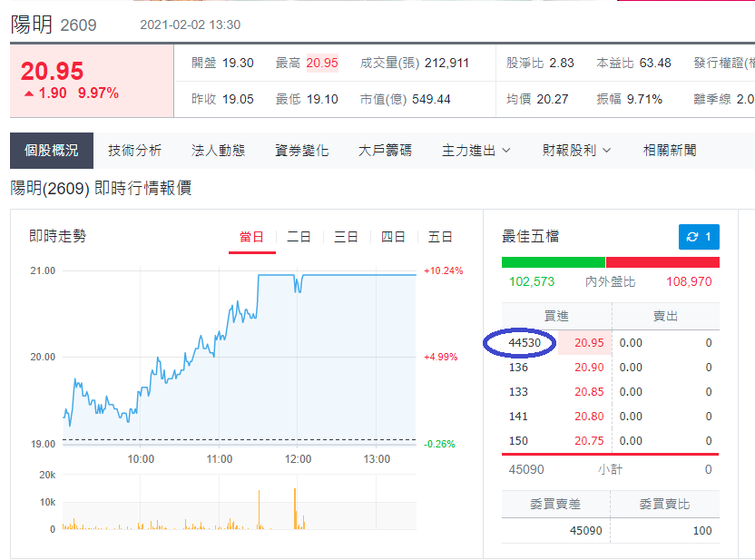755x560 pixels.
Task: Click the 本益比 63.48 value
Action: pyautogui.click(x=655, y=63)
